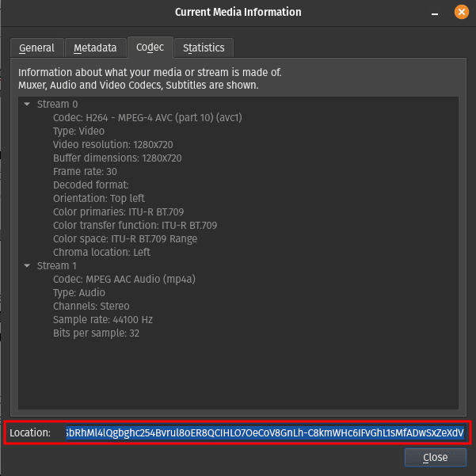Highlight the Channels: Stereo row

(x=91, y=307)
